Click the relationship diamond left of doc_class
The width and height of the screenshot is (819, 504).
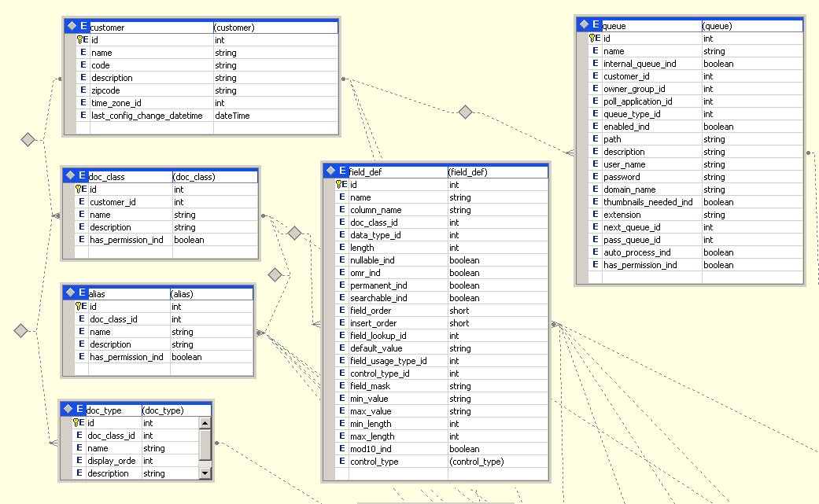point(28,139)
